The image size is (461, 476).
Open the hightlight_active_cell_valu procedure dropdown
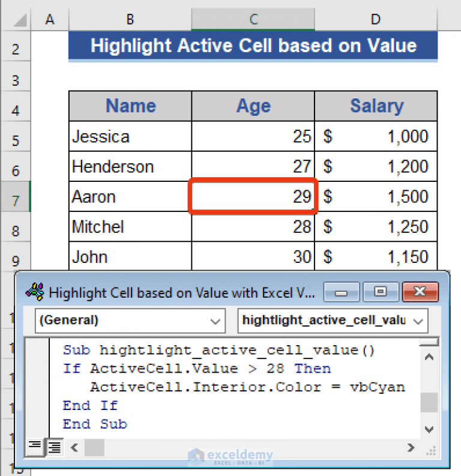(x=333, y=321)
